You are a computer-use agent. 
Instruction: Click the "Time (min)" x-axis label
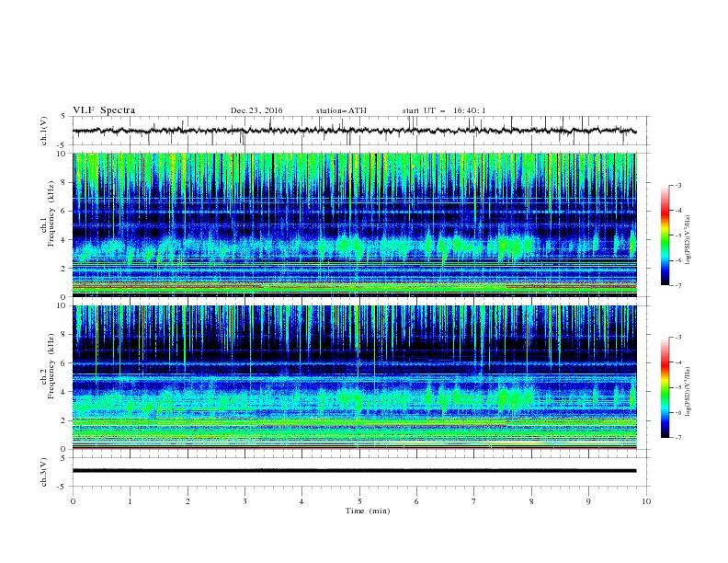point(368,511)
